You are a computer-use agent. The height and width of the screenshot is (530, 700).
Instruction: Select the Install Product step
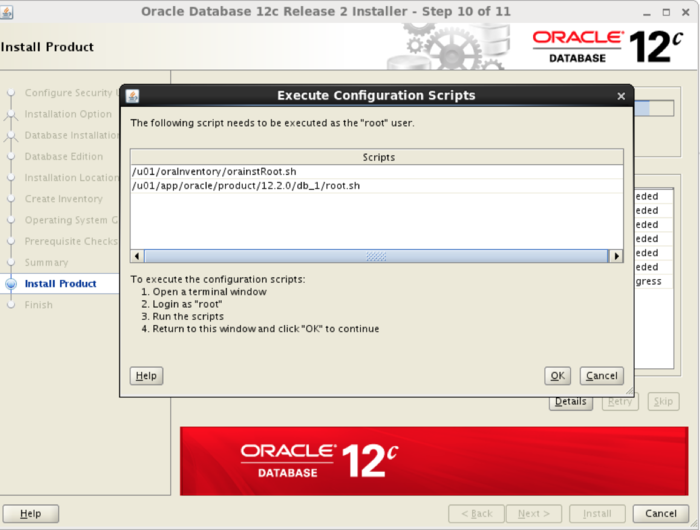coord(60,284)
